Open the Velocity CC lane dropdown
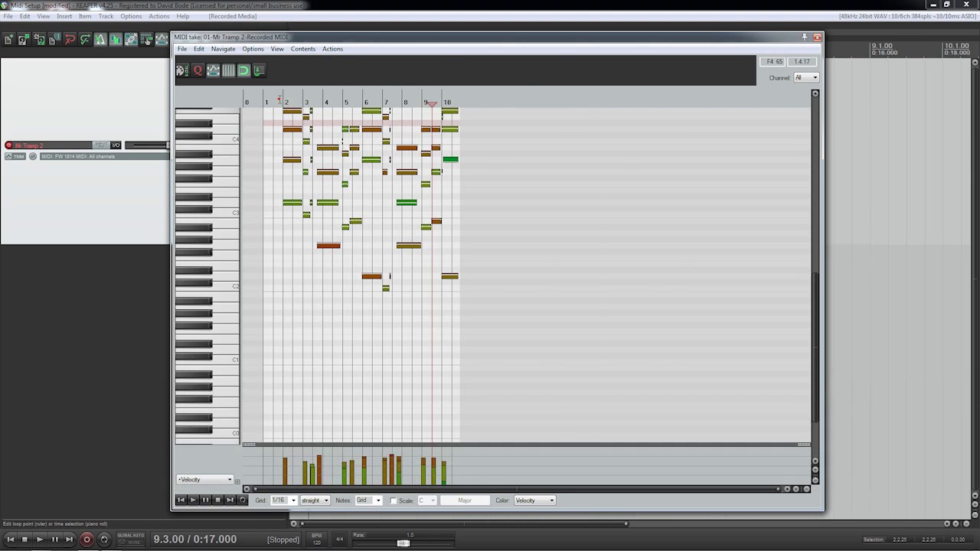Viewport: 980px width, 551px height. pos(204,480)
